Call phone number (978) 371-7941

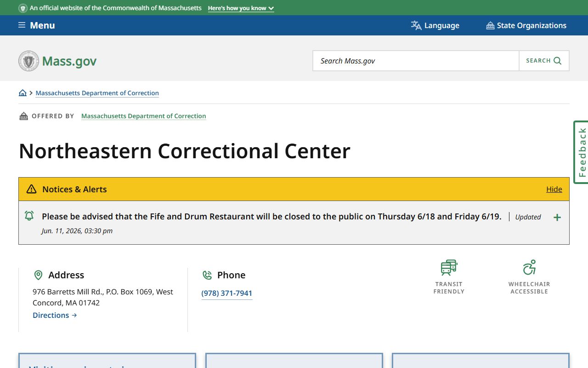pos(227,293)
